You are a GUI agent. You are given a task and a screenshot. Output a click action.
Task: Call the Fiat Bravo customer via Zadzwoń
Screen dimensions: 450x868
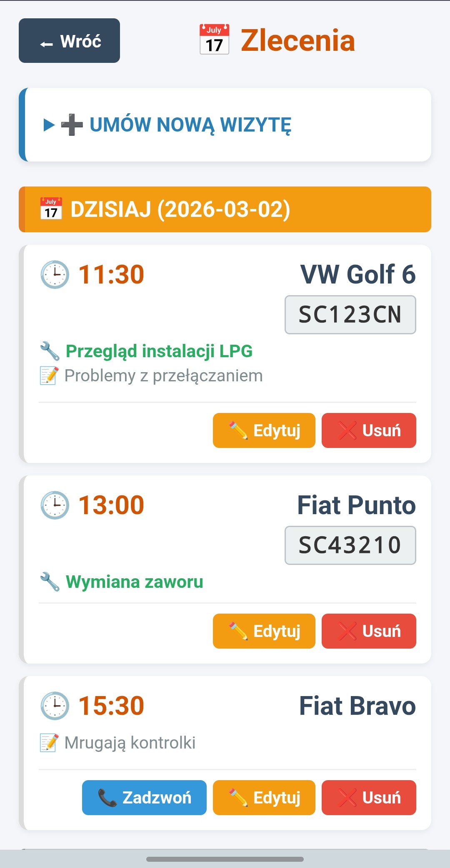[144, 798]
